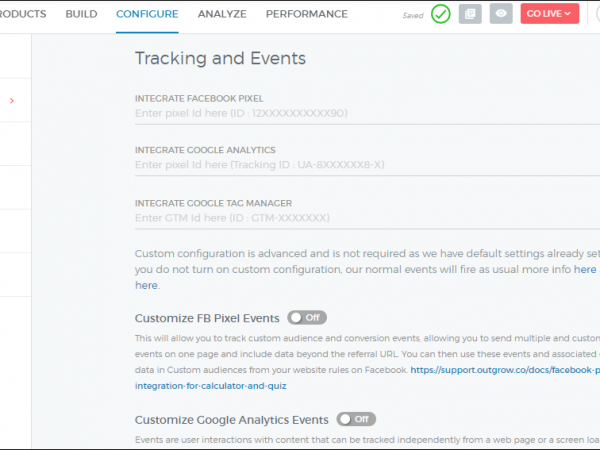Click the 'here.' link starting the next line

coord(146,285)
